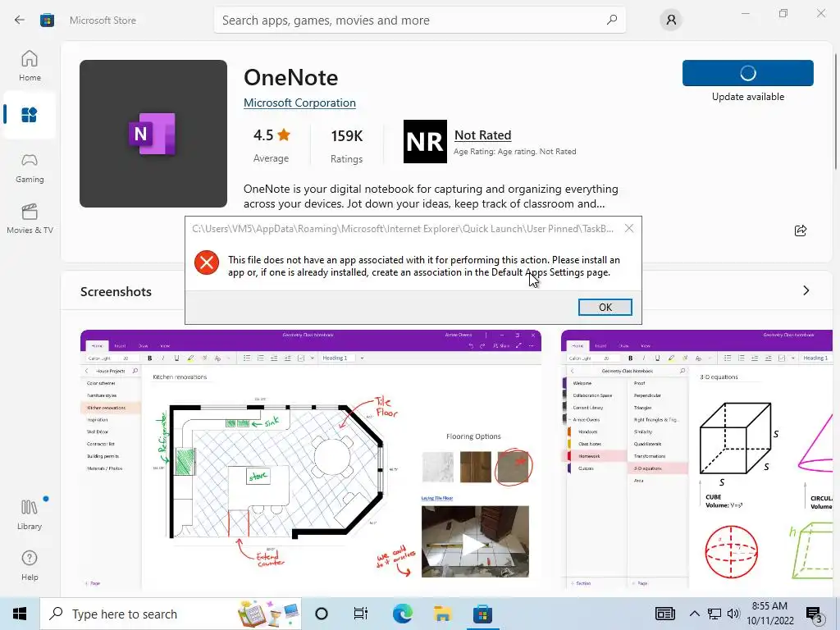Click the page vertical scrollbar
The width and height of the screenshot is (840, 630).
click(836, 112)
